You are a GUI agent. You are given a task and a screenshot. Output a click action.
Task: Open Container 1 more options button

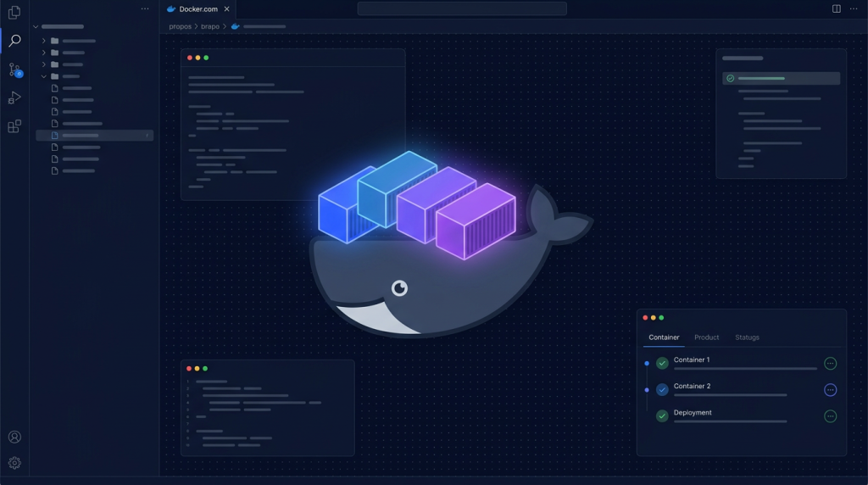pos(831,363)
